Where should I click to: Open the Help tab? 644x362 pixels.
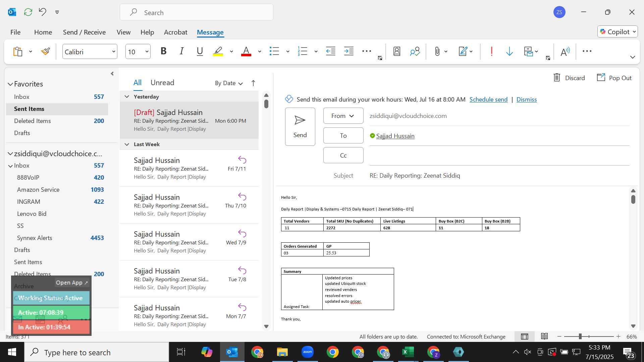click(x=147, y=32)
